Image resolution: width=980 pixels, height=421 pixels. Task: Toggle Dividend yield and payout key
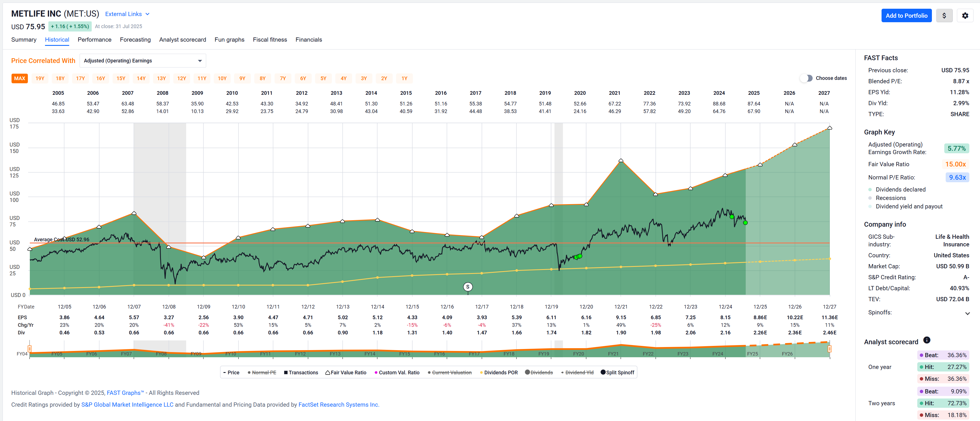(905, 206)
